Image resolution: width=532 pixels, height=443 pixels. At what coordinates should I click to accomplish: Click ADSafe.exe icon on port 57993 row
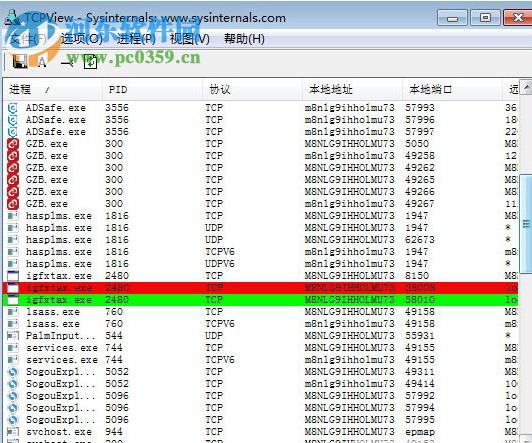pos(13,108)
